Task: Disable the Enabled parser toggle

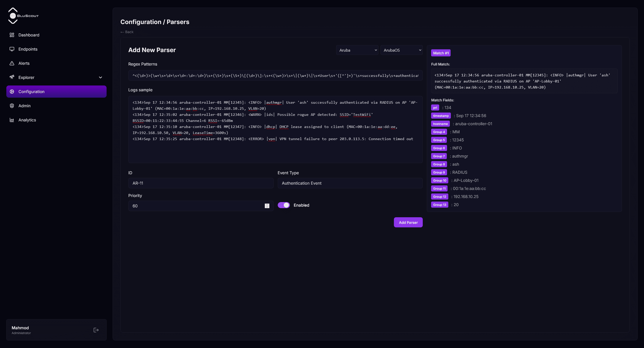Action: point(284,205)
